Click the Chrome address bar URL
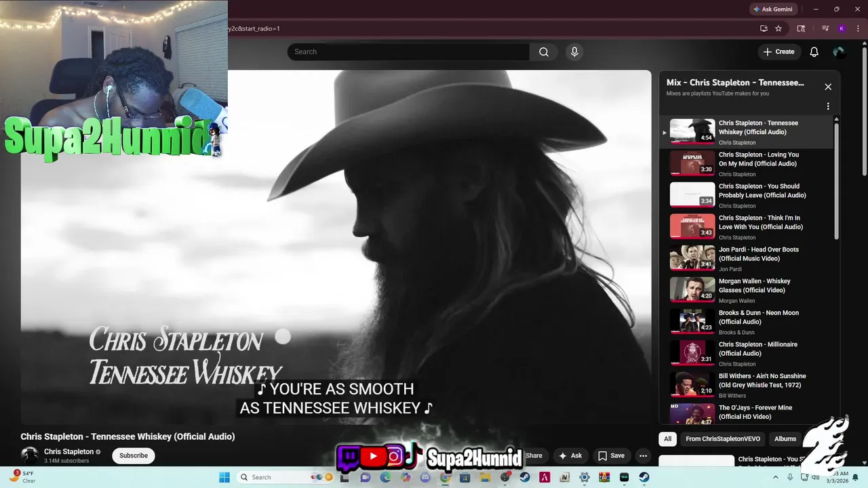The image size is (868, 488). (x=254, y=28)
